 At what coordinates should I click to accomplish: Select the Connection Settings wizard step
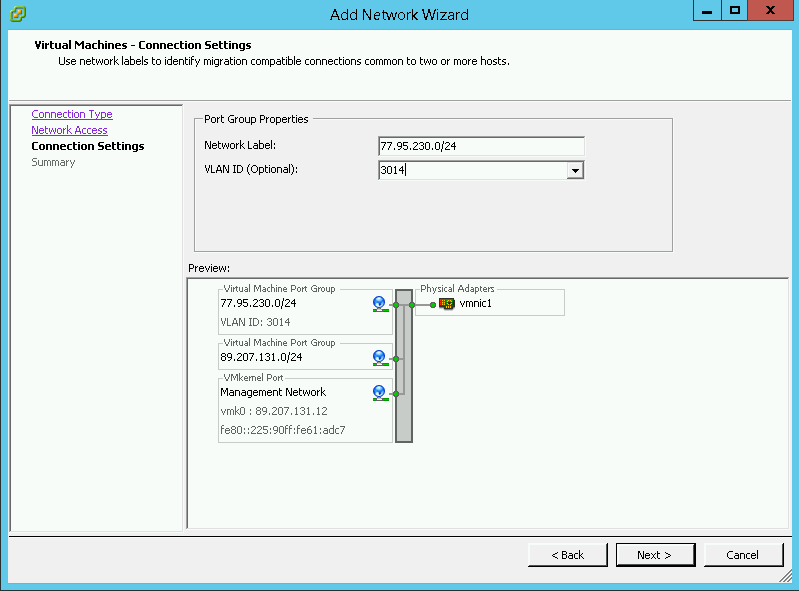(x=88, y=146)
